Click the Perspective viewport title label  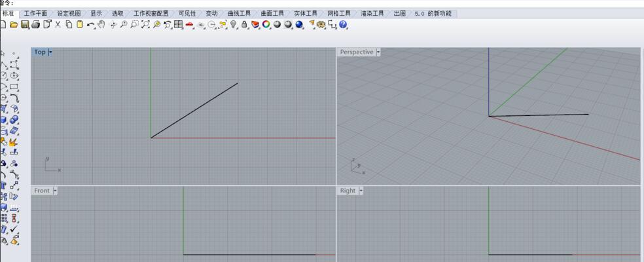(x=357, y=52)
